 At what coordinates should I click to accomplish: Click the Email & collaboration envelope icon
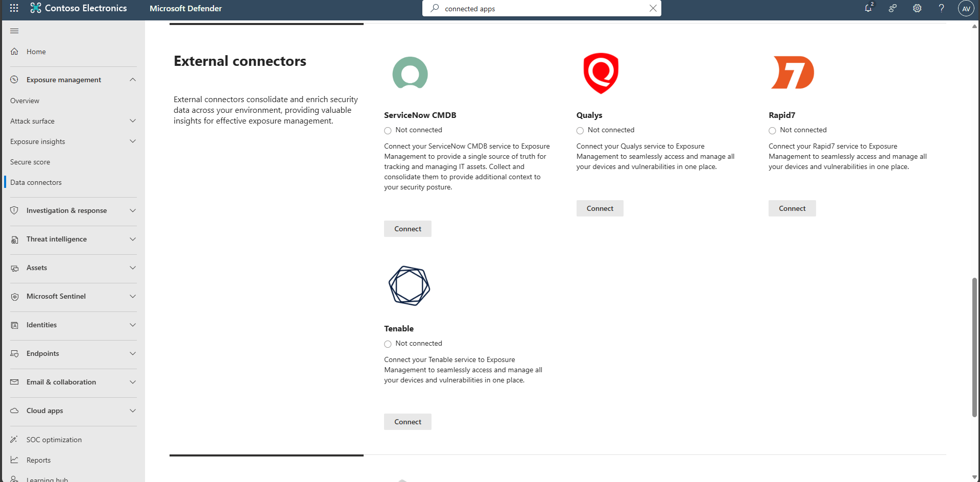14,382
